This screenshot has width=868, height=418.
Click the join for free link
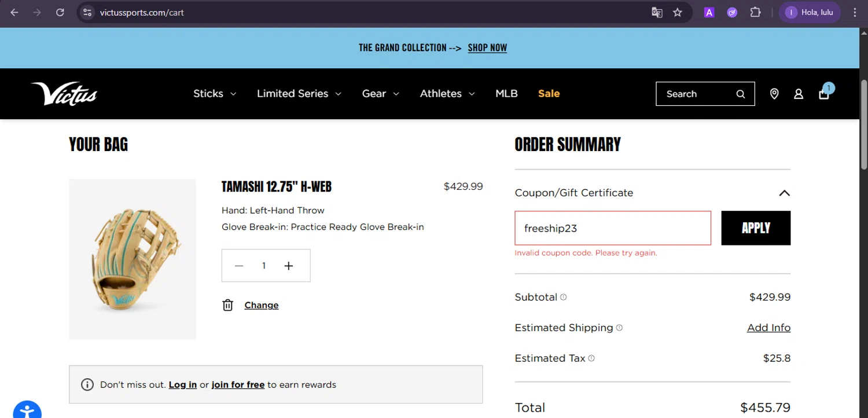[x=238, y=384]
